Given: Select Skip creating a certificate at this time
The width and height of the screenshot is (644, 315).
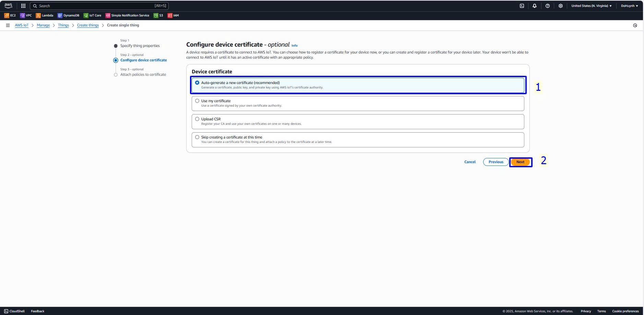Looking at the screenshot, I should click(197, 137).
